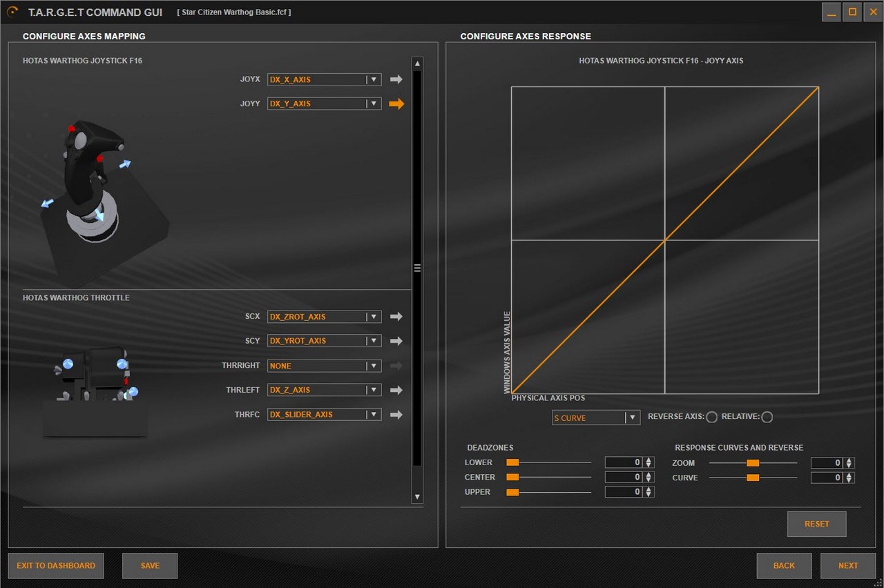Click the T.A.R.G.E.T logo icon

pyautogui.click(x=12, y=12)
